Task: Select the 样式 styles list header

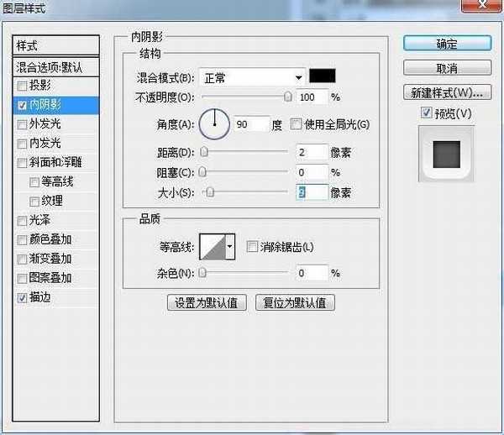Action: tap(56, 45)
